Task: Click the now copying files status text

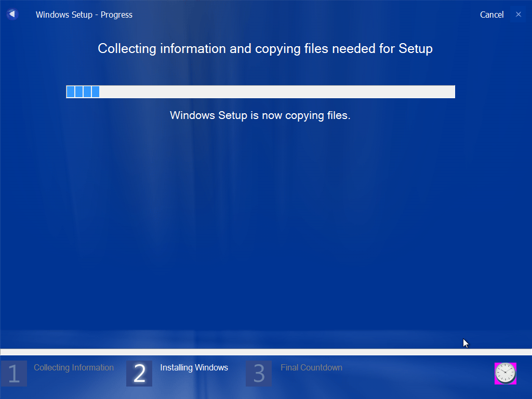Action: click(x=260, y=115)
